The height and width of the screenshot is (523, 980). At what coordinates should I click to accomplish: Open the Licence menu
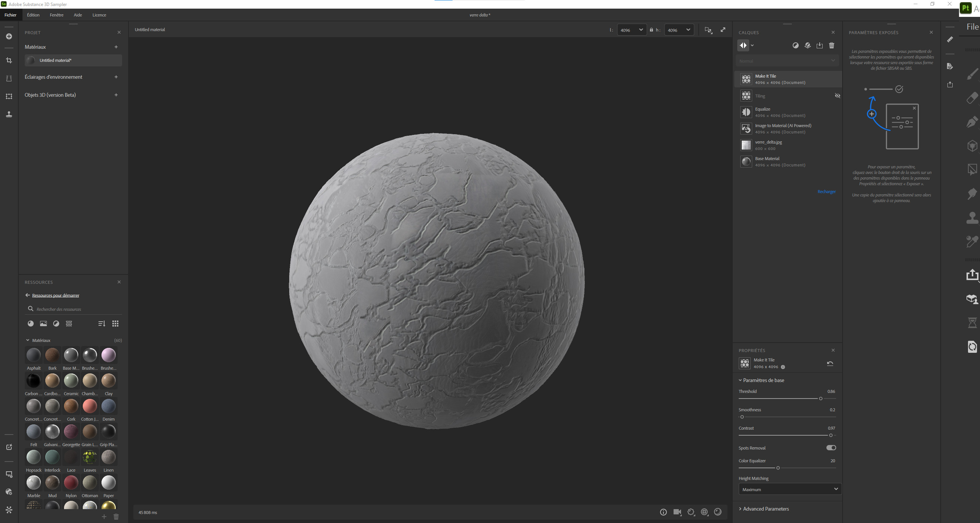point(99,15)
